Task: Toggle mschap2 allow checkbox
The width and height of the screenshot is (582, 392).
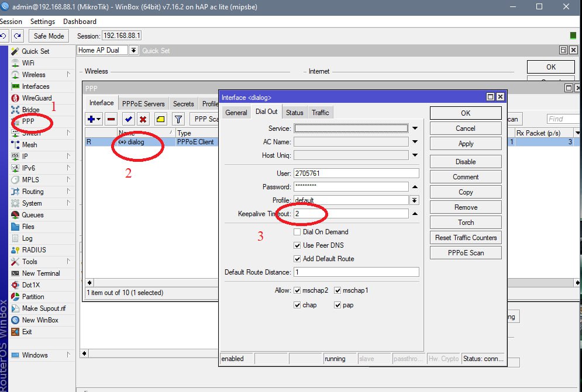Action: click(297, 290)
